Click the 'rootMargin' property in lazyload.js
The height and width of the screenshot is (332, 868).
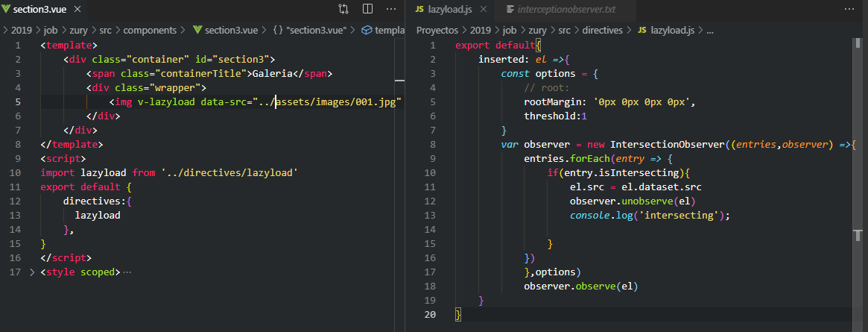tap(552, 102)
